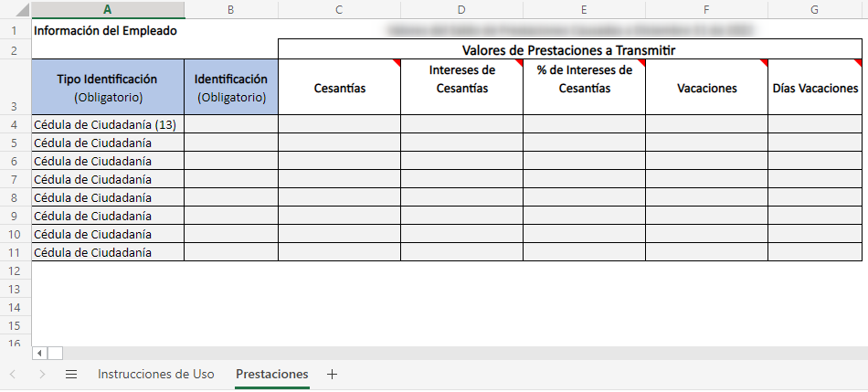868x392 pixels.
Task: Select the row 12 header
Action: pyautogui.click(x=16, y=270)
